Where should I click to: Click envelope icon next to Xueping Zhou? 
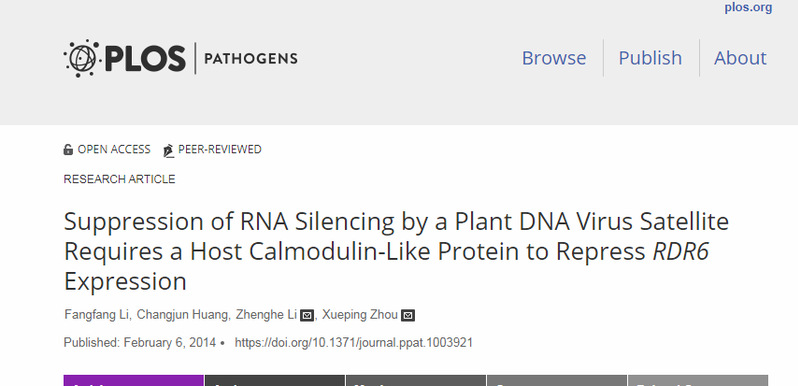coord(408,316)
